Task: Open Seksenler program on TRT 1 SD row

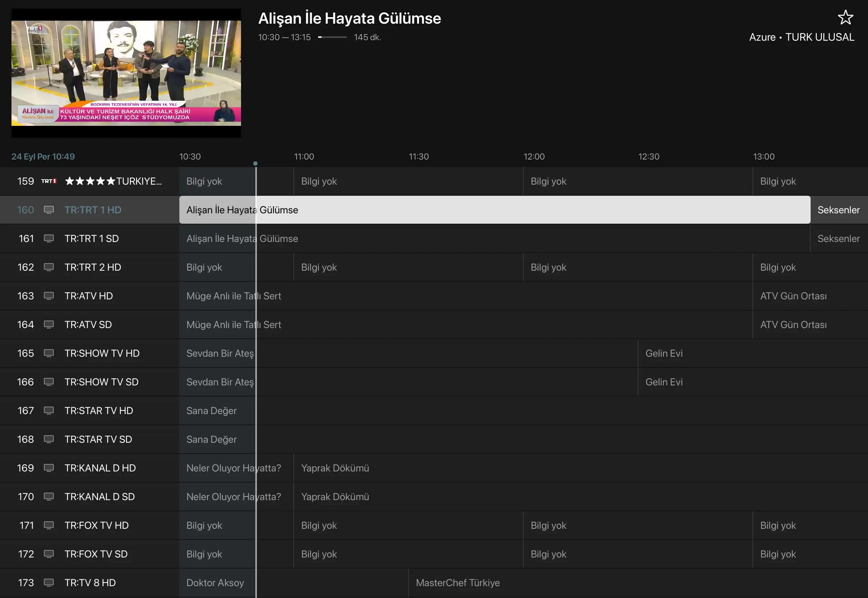Action: point(839,239)
